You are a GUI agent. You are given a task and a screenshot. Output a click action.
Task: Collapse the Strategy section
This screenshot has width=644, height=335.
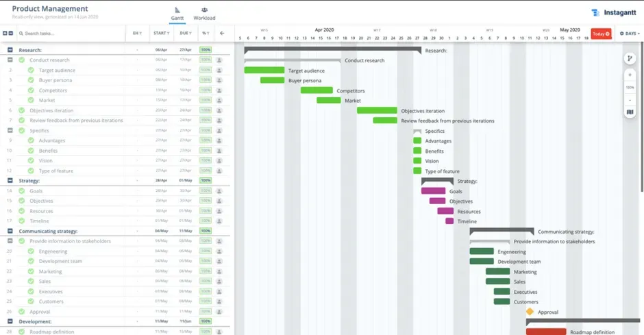click(x=10, y=180)
